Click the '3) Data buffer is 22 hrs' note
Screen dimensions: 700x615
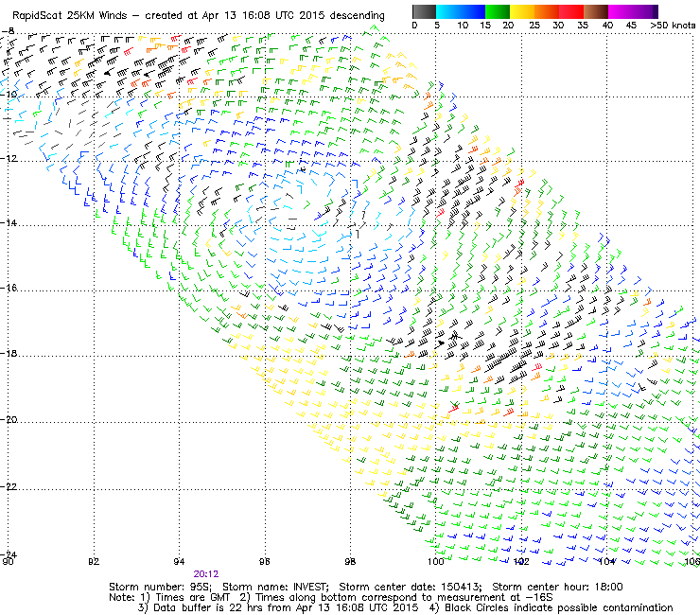(x=200, y=607)
